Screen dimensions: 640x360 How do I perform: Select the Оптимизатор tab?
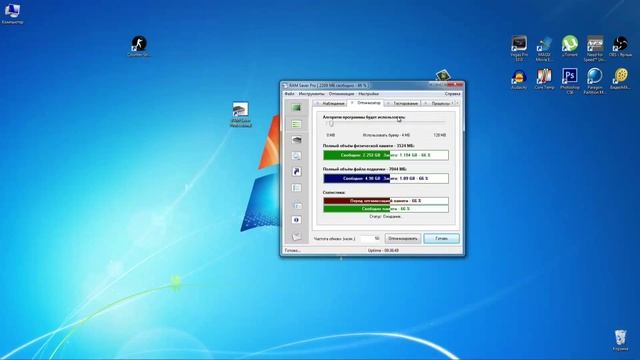(x=366, y=103)
